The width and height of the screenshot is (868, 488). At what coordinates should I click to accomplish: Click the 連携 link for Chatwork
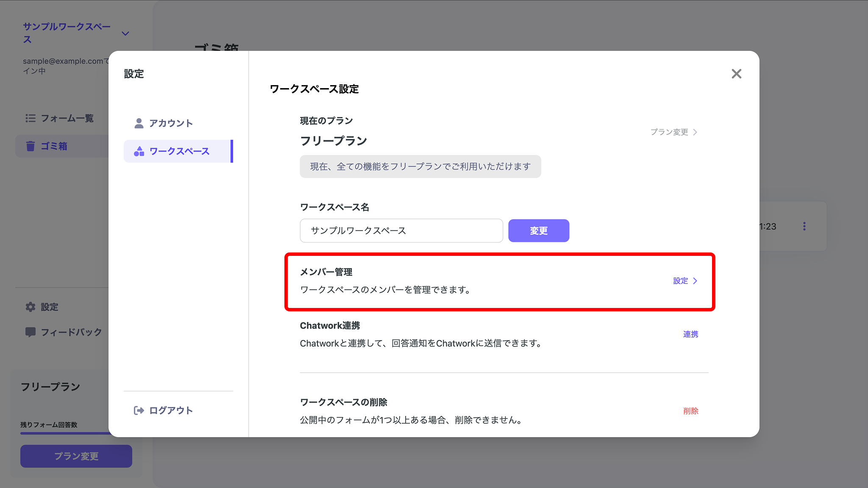(690, 334)
